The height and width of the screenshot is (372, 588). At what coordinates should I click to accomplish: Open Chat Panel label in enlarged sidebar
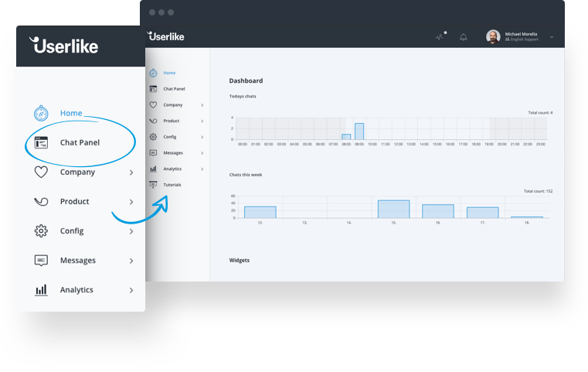coord(80,142)
